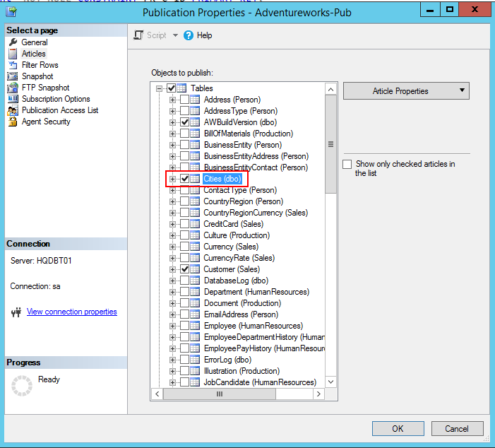This screenshot has height=448, width=495.
Task: Open the Script dropdown arrow
Action: [x=175, y=35]
